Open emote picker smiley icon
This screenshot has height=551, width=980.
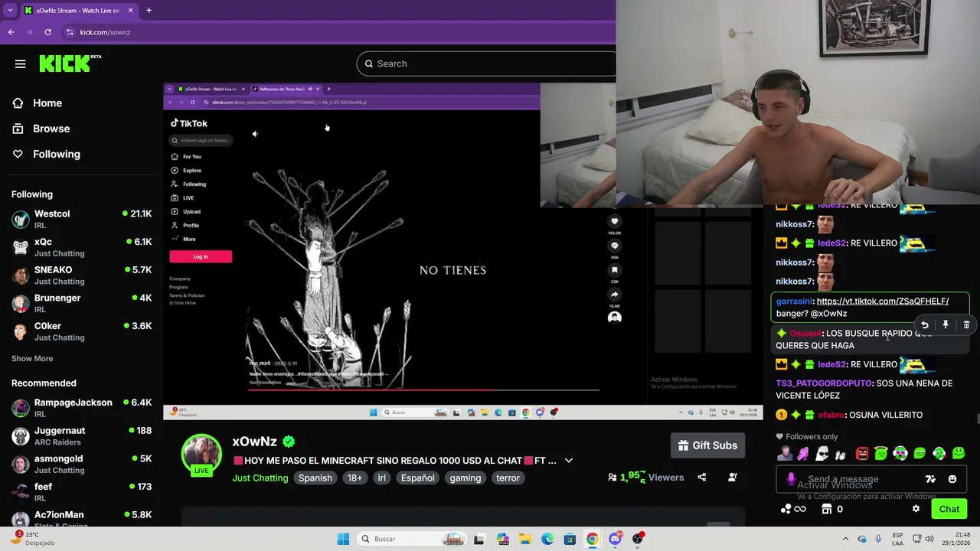(952, 479)
